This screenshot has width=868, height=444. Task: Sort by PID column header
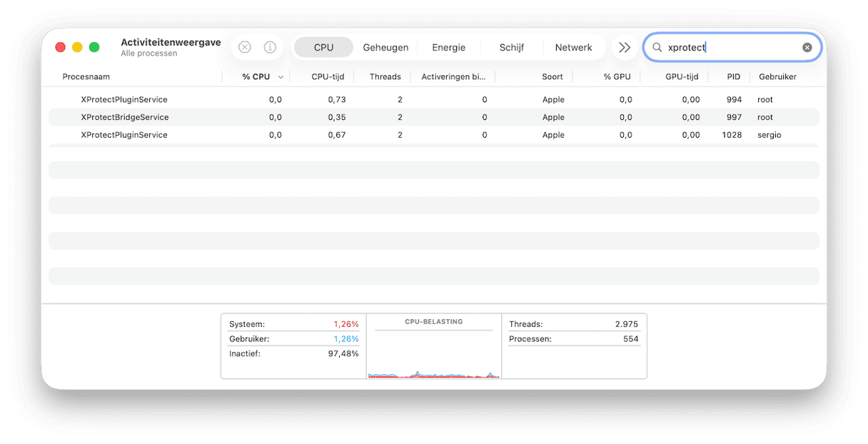tap(733, 76)
